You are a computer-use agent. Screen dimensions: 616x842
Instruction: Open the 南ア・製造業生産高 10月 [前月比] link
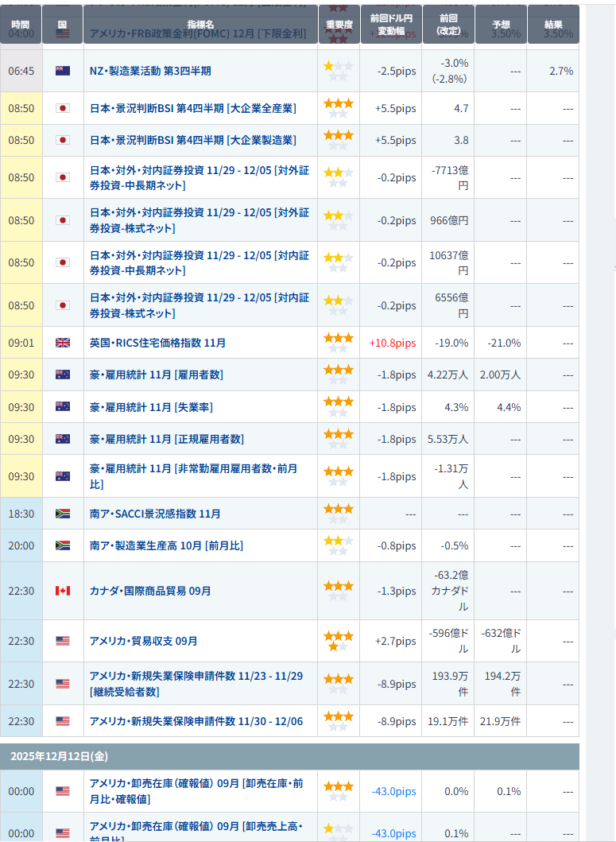[166, 545]
